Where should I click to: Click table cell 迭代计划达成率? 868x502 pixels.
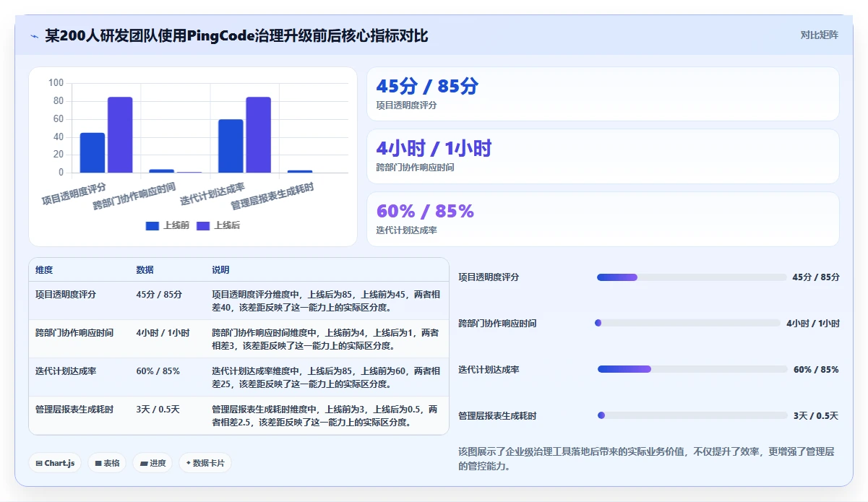[x=66, y=371]
